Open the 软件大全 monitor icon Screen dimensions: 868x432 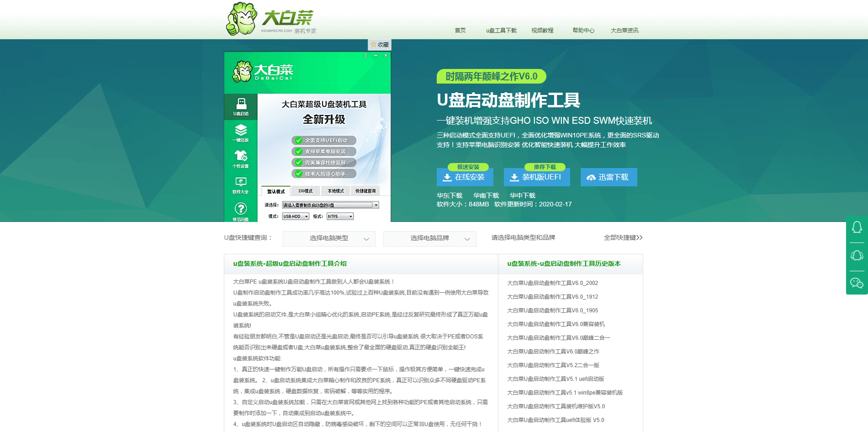point(241,185)
